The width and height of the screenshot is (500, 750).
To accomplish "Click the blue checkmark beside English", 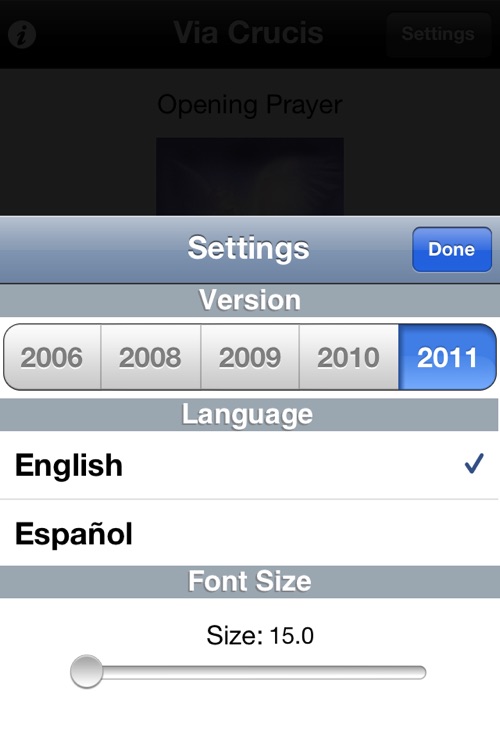I will click(x=474, y=463).
